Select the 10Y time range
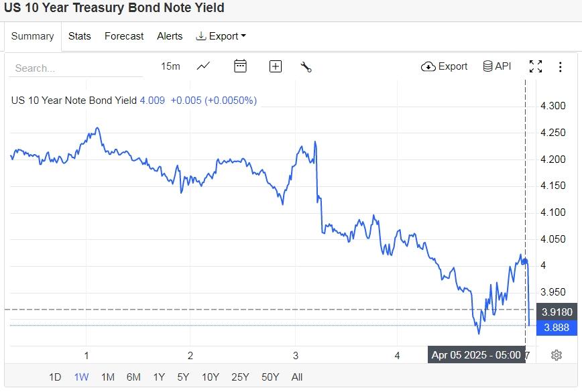The image size is (582, 392). pyautogui.click(x=210, y=377)
